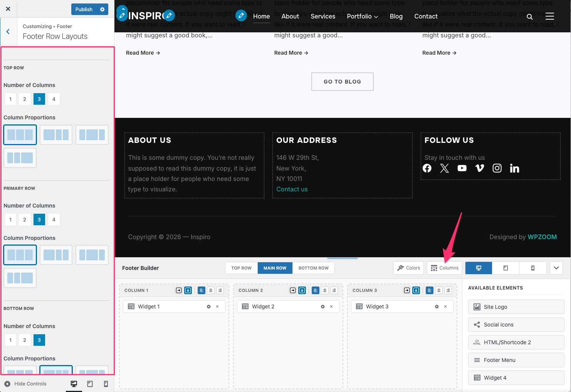Click the Publish button

click(84, 9)
